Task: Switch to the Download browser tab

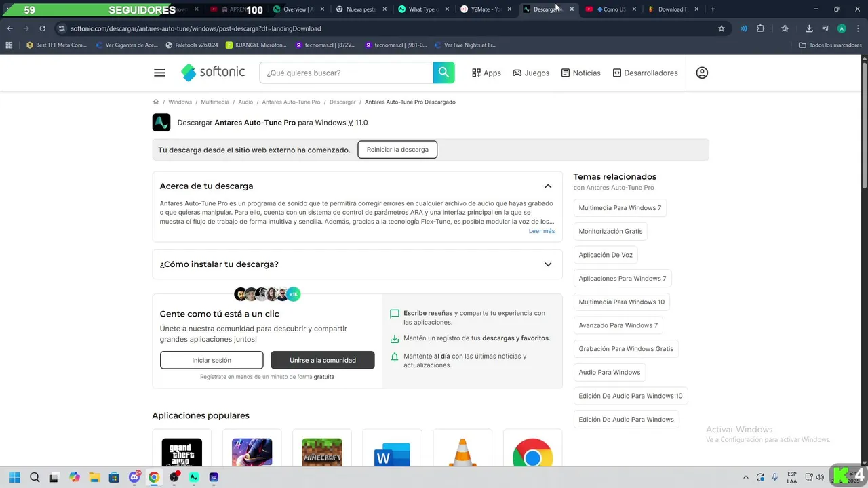Action: (671, 9)
